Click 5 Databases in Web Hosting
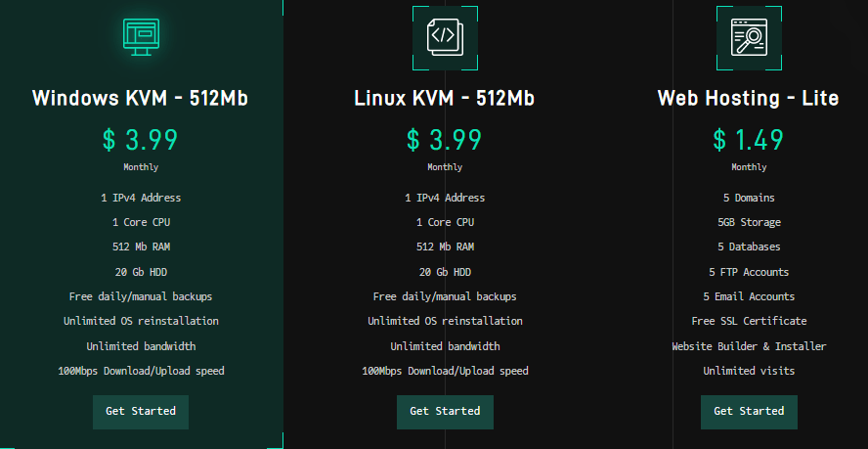868x449 pixels. click(749, 247)
